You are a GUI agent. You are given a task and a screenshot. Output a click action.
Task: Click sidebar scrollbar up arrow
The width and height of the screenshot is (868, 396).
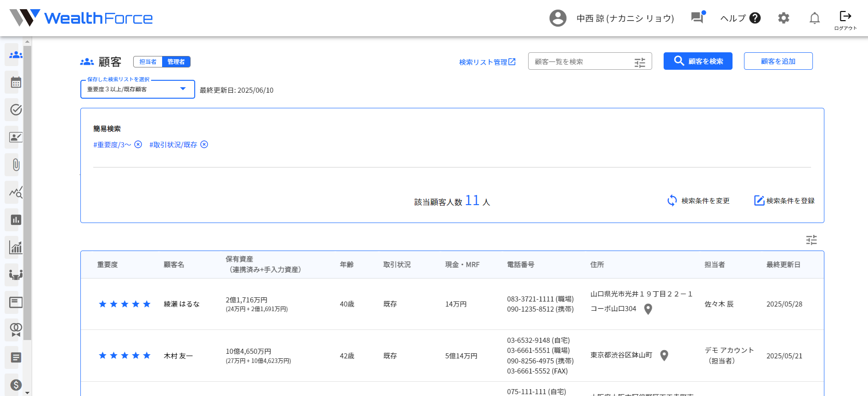(27, 42)
